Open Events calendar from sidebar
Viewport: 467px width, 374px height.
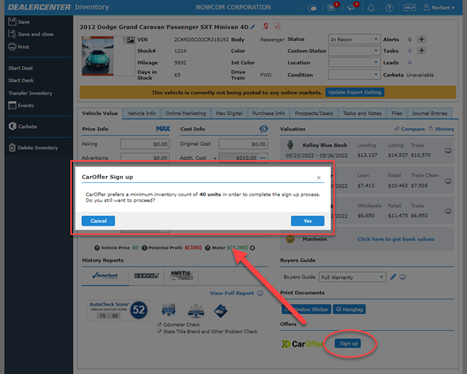[21, 105]
